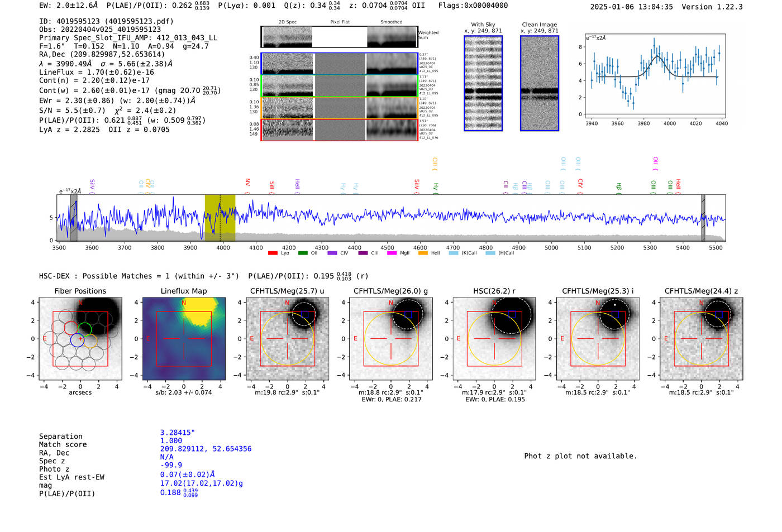Click the '2D Spec' column header

(288, 22)
